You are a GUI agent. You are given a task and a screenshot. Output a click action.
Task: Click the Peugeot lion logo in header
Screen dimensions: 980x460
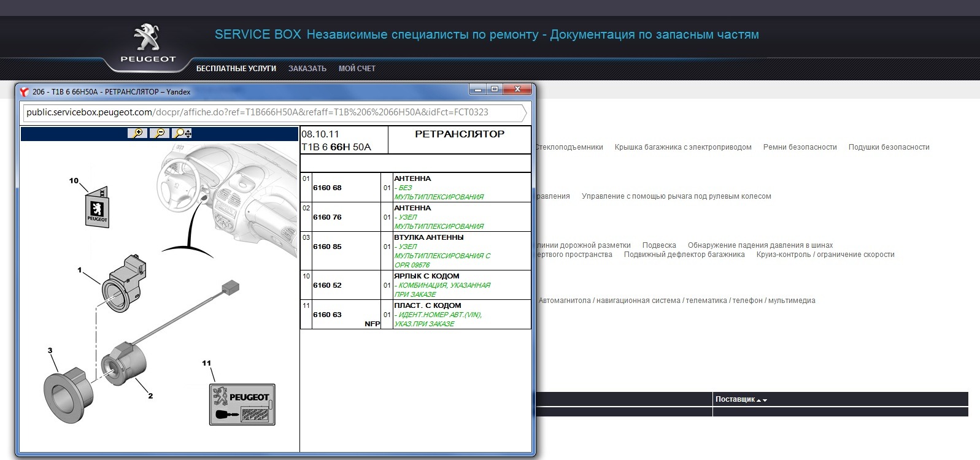(147, 37)
